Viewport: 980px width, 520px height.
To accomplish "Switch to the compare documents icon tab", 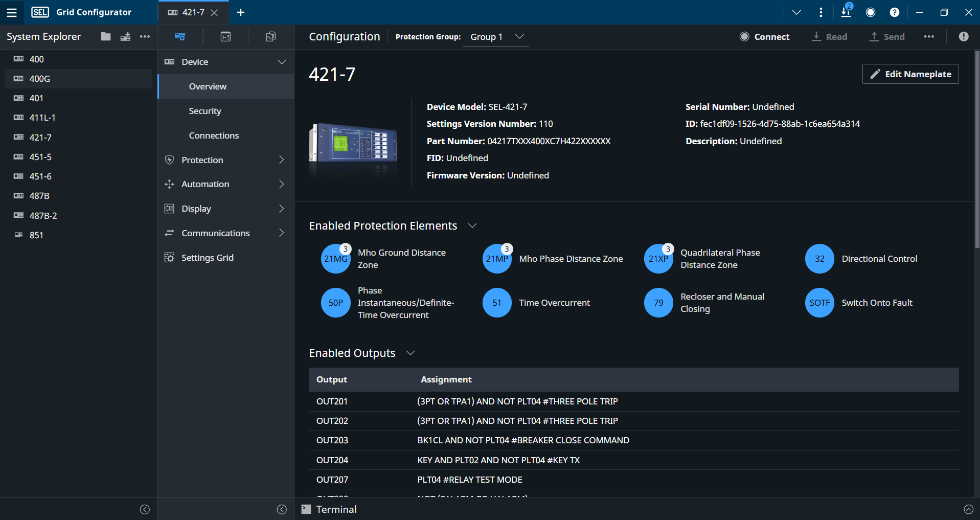I will pos(271,36).
